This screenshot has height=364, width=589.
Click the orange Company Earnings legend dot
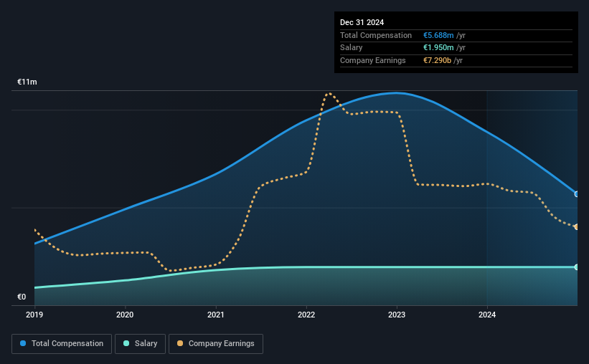(x=180, y=343)
